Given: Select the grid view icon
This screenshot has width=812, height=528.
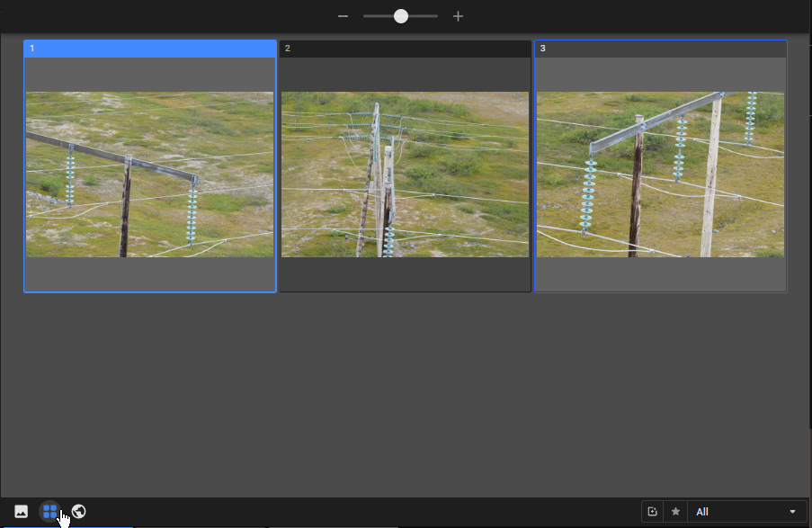Looking at the screenshot, I should point(49,512).
